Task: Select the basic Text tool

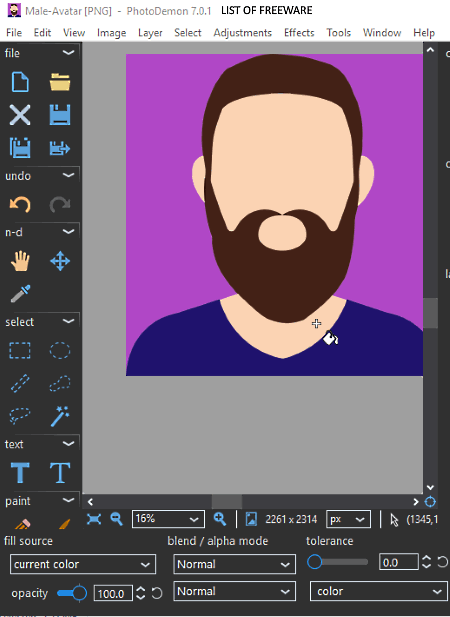Action: point(20,473)
